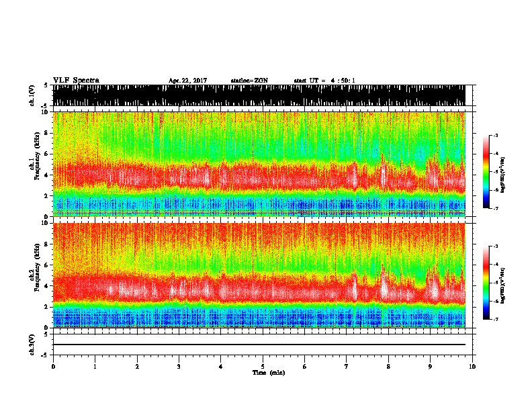The height and width of the screenshot is (411, 532).
Task: Click time tick "2" on the time axis
Action: [137, 367]
